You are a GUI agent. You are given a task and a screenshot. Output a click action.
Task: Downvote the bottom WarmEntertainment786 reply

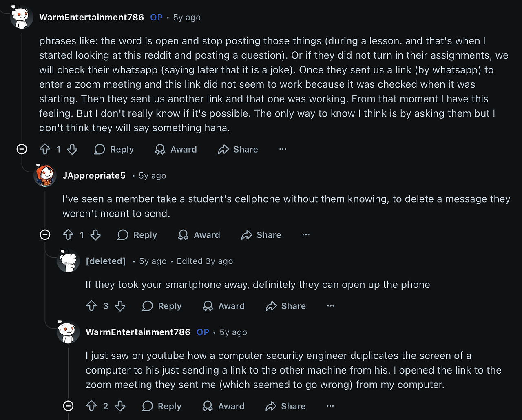pyautogui.click(x=120, y=406)
